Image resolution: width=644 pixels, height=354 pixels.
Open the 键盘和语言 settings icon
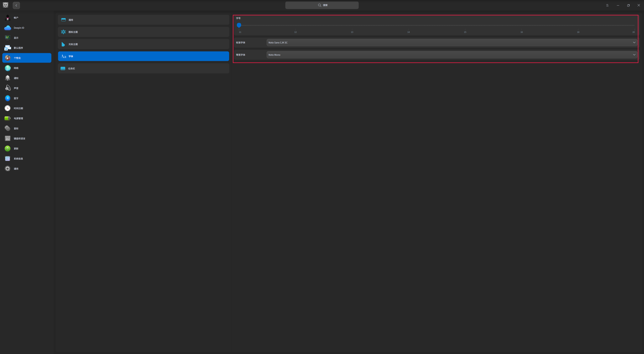(8, 138)
